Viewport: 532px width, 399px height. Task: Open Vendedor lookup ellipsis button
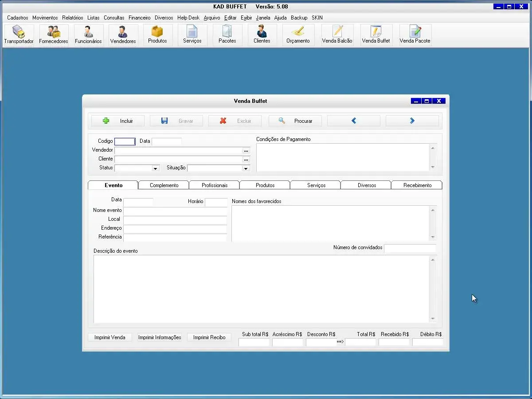pos(246,151)
